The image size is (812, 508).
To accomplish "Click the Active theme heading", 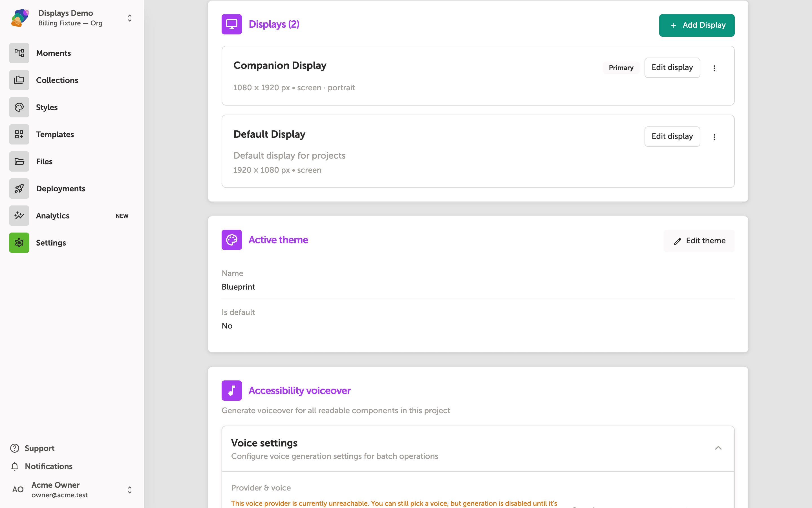I will pos(278,240).
